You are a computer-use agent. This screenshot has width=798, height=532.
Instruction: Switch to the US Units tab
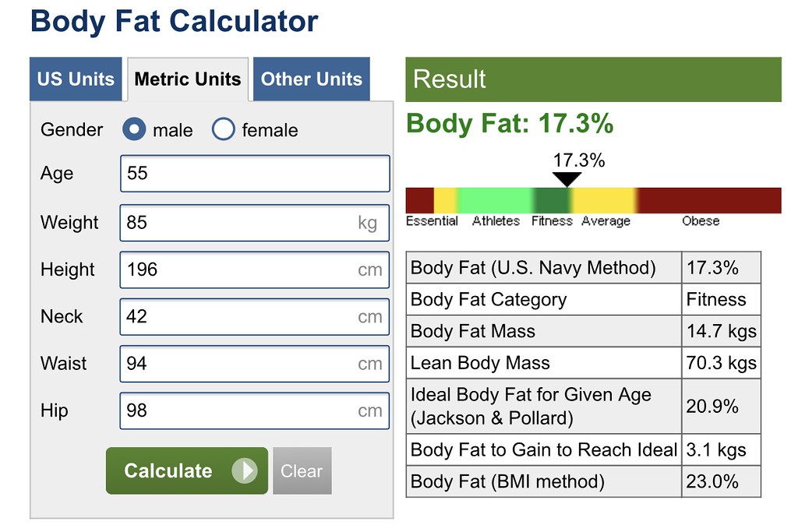pyautogui.click(x=76, y=79)
